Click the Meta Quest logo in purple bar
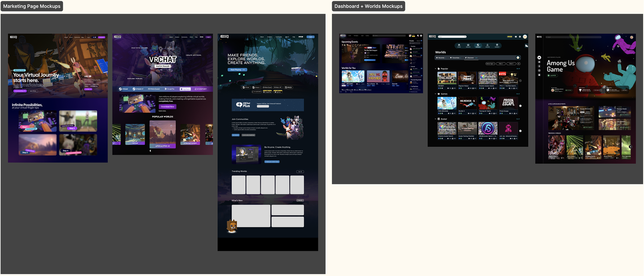The width and height of the screenshot is (644, 276). point(154,89)
